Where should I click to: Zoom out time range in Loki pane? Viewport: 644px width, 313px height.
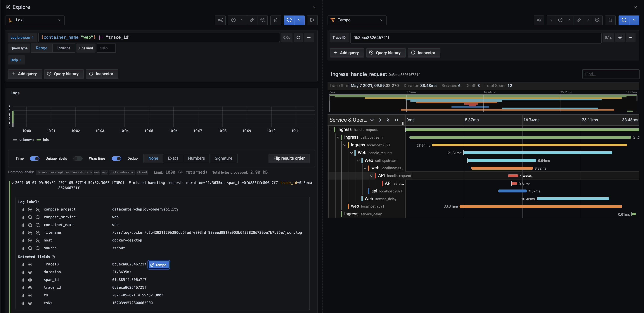[262, 20]
